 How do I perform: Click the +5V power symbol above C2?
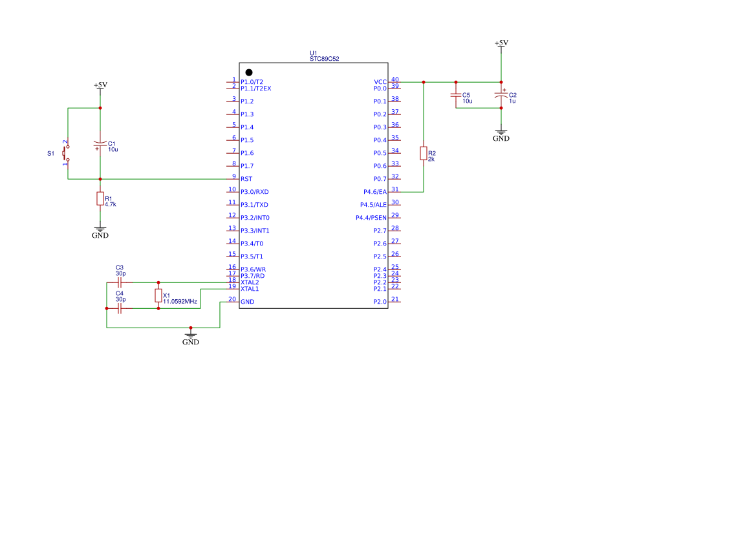501,44
